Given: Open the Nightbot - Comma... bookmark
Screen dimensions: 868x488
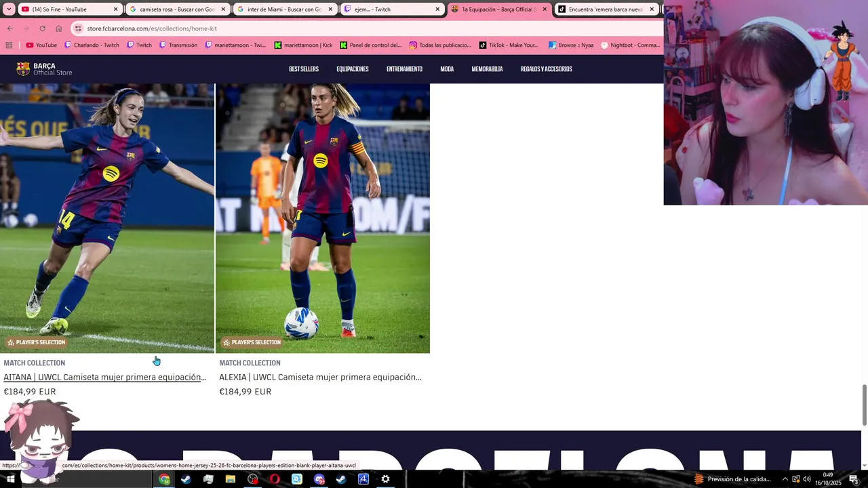Looking at the screenshot, I should click(x=631, y=45).
